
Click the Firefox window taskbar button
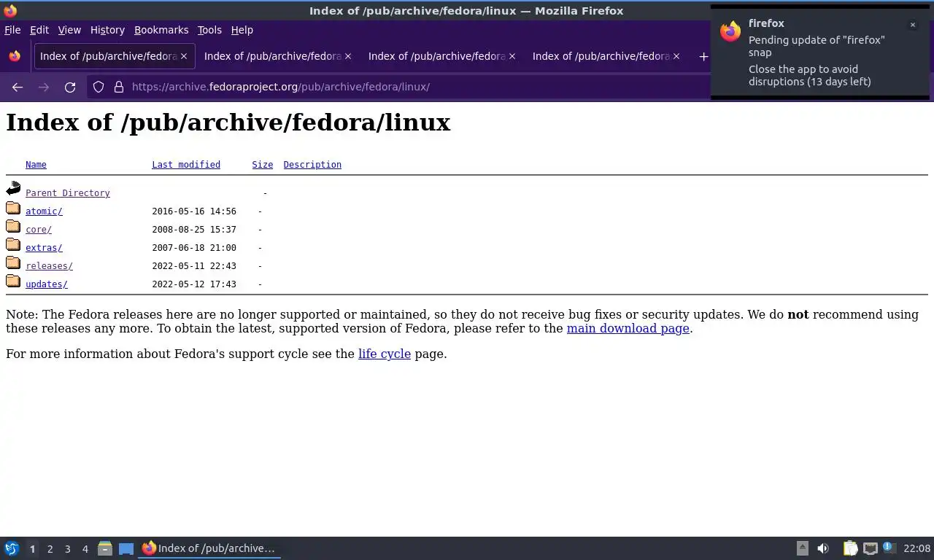pyautogui.click(x=209, y=548)
